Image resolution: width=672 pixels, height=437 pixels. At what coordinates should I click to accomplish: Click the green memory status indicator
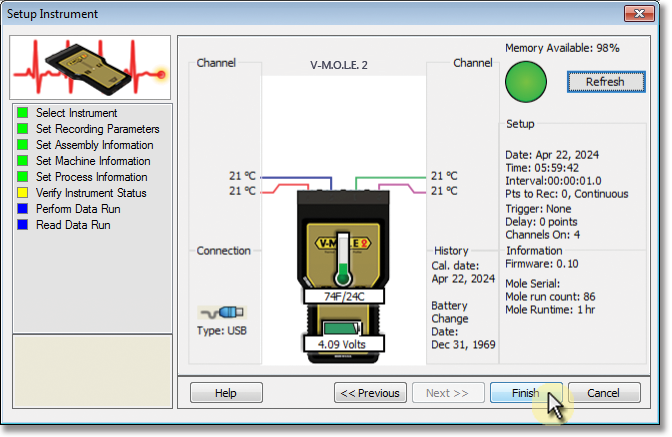pyautogui.click(x=526, y=82)
